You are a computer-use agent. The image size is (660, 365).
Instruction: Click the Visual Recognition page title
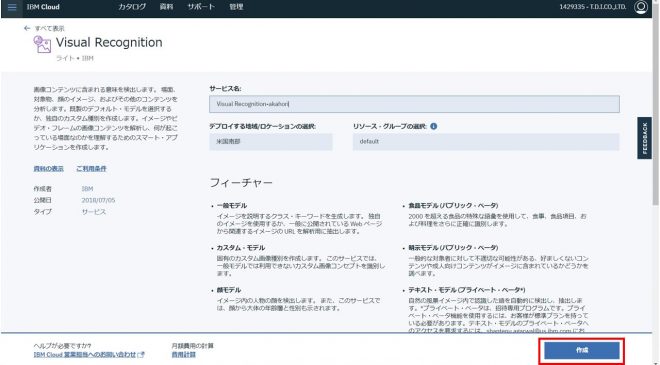pos(109,42)
